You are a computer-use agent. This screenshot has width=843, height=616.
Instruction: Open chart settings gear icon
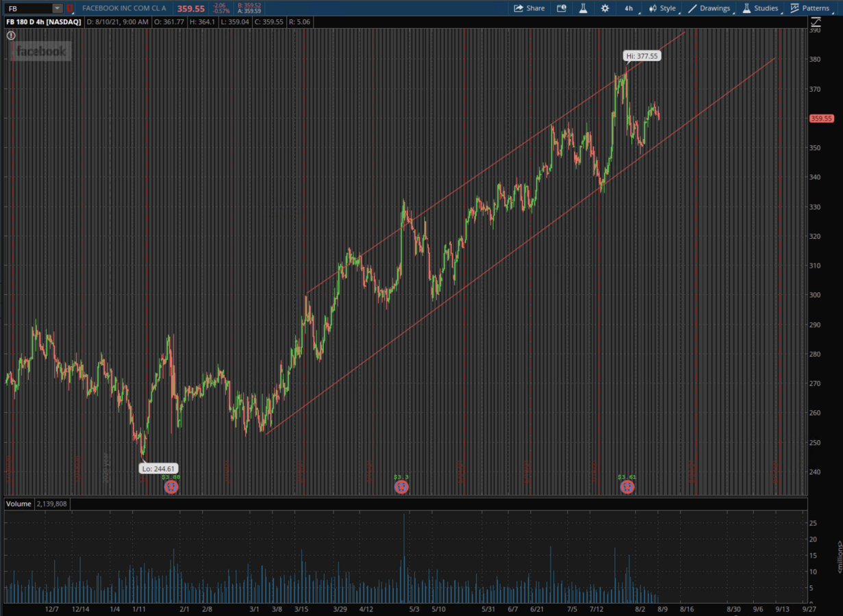click(x=605, y=8)
